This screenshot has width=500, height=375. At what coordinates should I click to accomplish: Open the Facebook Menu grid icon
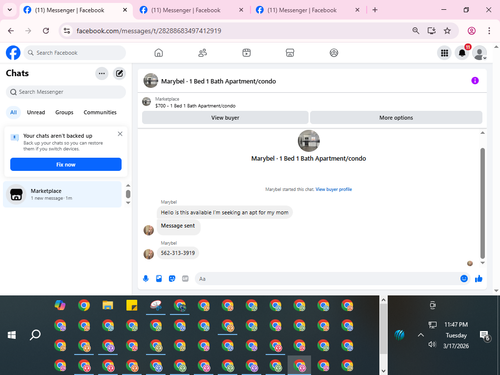(444, 53)
